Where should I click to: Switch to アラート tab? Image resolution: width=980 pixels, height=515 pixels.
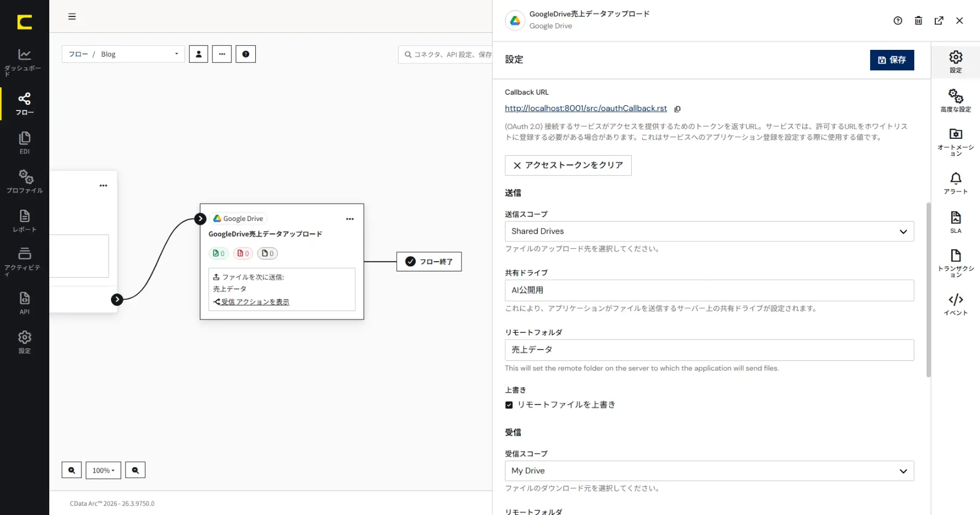coord(956,184)
